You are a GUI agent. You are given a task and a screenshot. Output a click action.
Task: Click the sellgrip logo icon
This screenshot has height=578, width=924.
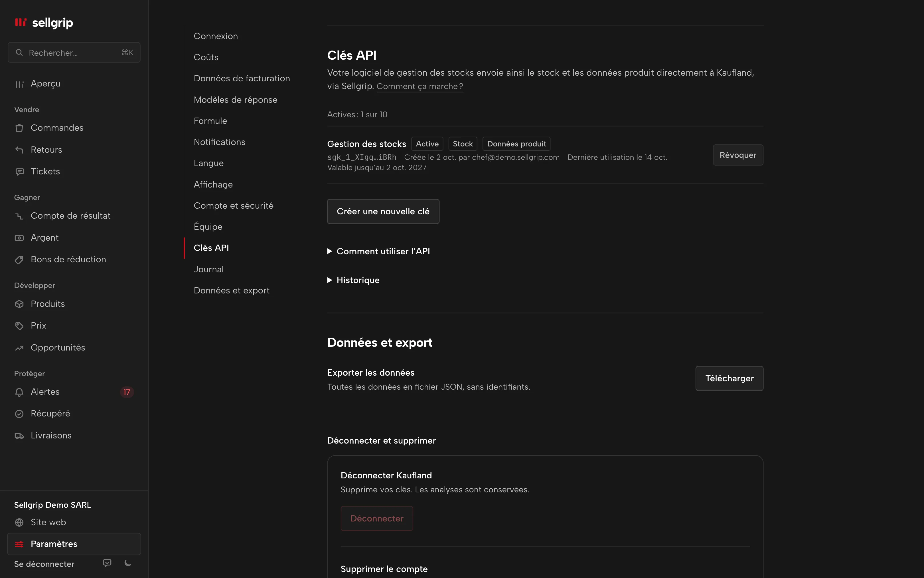coord(21,23)
